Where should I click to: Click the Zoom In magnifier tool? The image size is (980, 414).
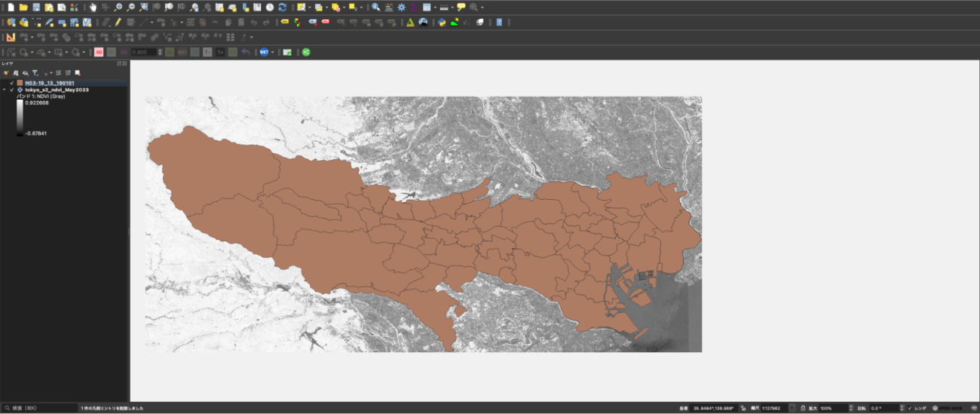118,7
